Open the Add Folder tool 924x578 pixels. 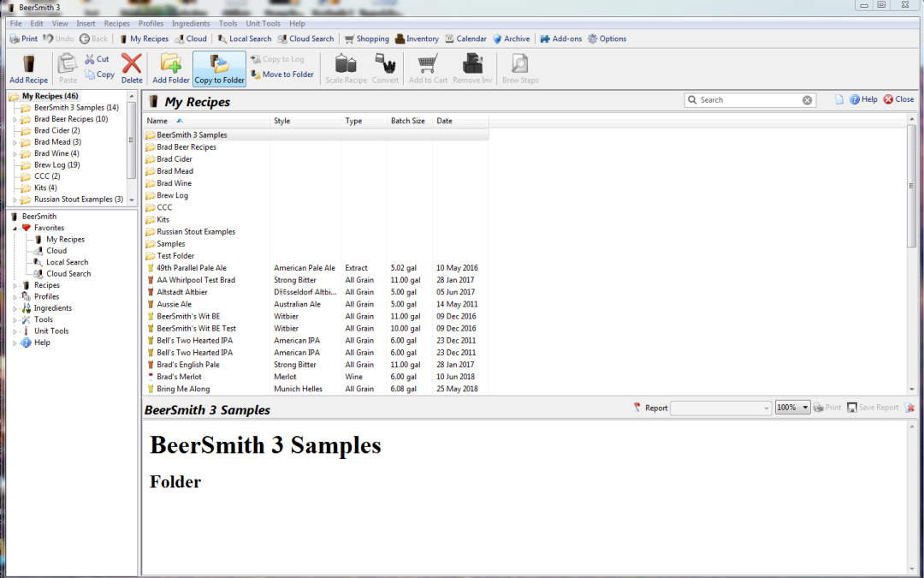(x=171, y=69)
